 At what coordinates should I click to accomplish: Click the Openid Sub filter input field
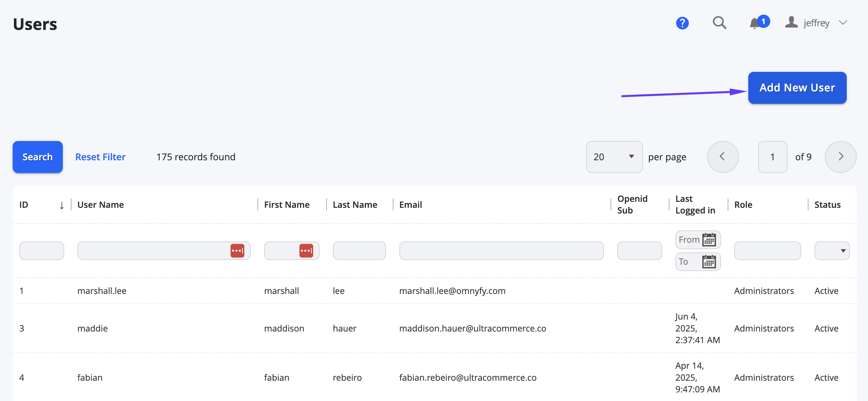pyautogui.click(x=639, y=250)
